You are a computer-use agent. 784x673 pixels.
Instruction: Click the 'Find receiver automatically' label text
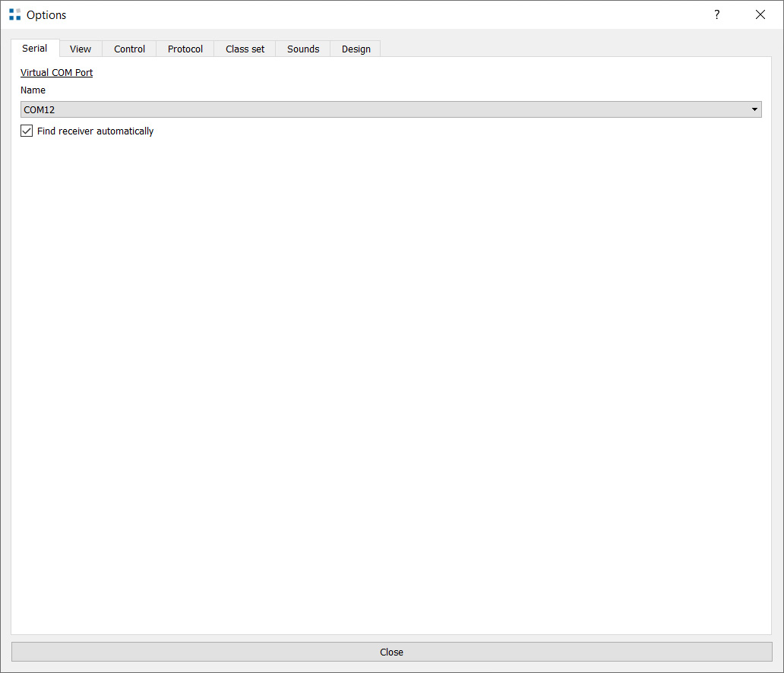(95, 131)
